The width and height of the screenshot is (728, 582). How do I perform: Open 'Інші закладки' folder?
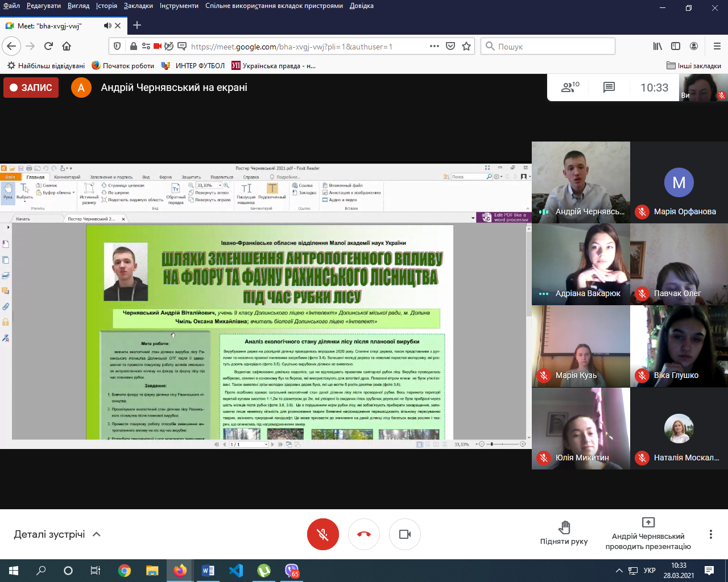pos(693,65)
